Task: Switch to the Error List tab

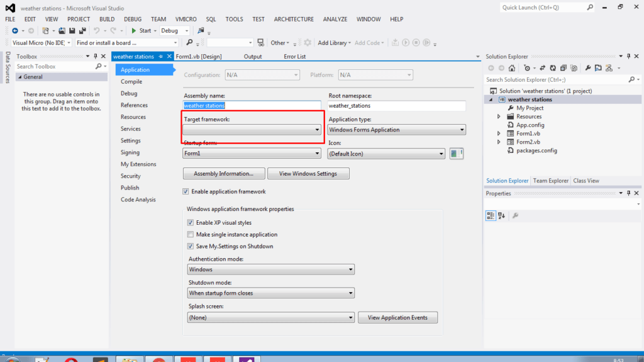Action: pos(294,57)
